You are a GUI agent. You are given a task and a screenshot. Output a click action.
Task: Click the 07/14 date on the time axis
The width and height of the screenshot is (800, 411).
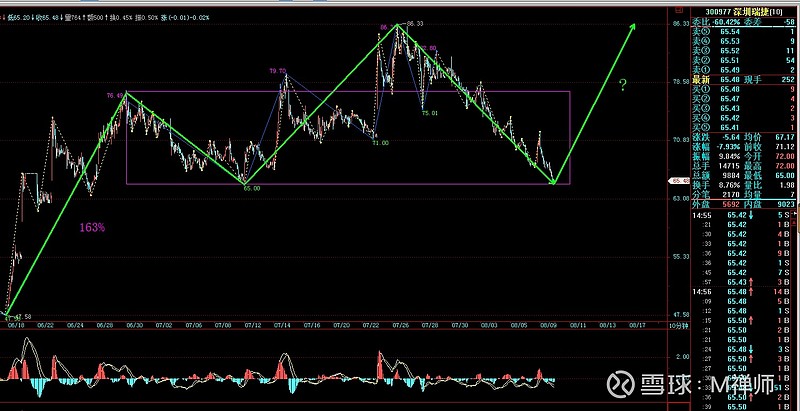pyautogui.click(x=282, y=325)
